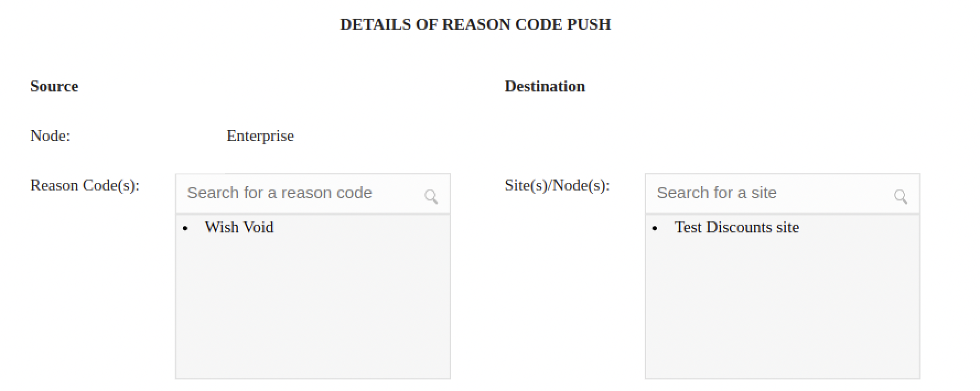Click the bullet beside Wish Void

[186, 229]
